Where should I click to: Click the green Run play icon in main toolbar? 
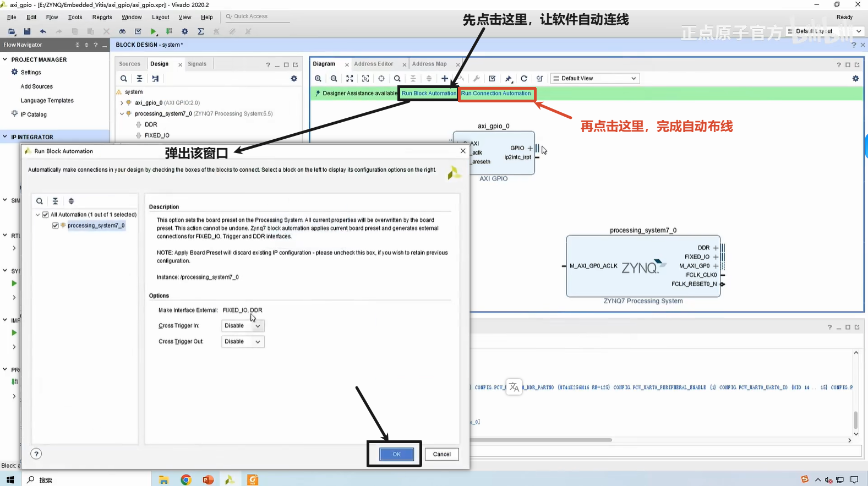click(x=154, y=31)
